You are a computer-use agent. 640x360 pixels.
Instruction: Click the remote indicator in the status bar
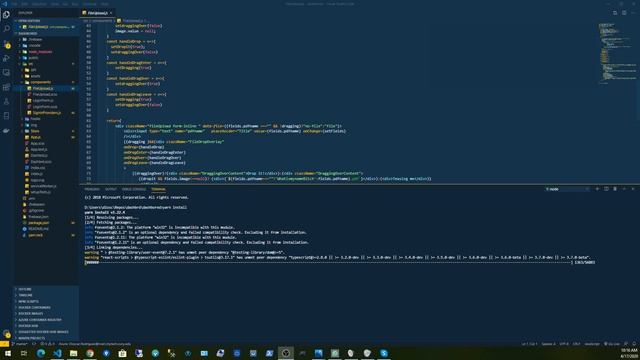coord(4,344)
